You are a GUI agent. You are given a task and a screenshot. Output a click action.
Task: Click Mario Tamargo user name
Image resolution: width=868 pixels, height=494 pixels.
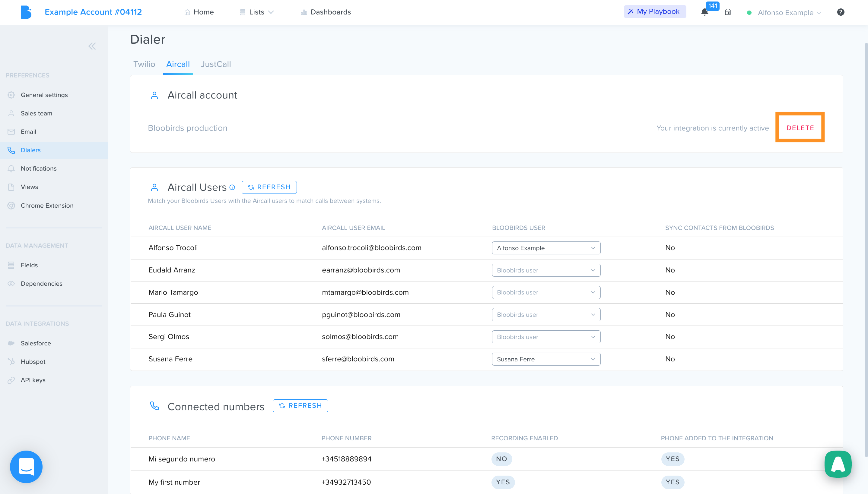tap(173, 292)
